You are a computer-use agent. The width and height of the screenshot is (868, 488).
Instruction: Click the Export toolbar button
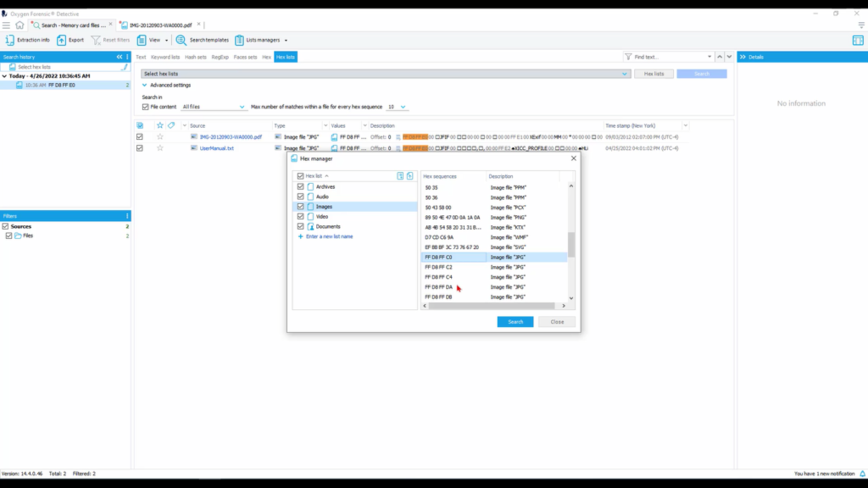pos(70,40)
